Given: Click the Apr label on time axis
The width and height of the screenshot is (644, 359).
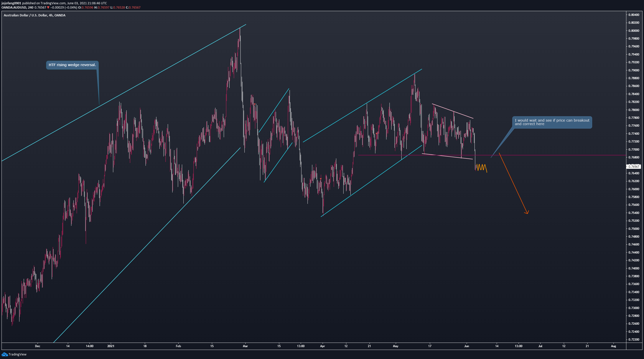Looking at the screenshot, I should click(322, 346).
